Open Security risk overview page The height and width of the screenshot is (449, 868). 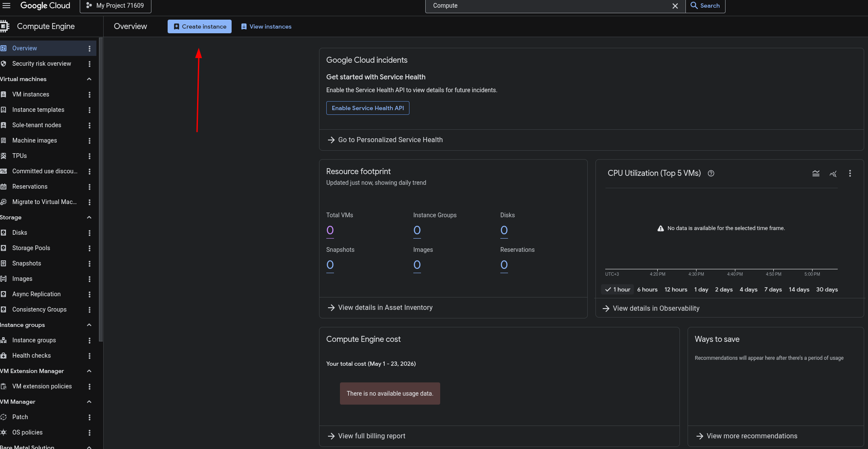(x=41, y=64)
